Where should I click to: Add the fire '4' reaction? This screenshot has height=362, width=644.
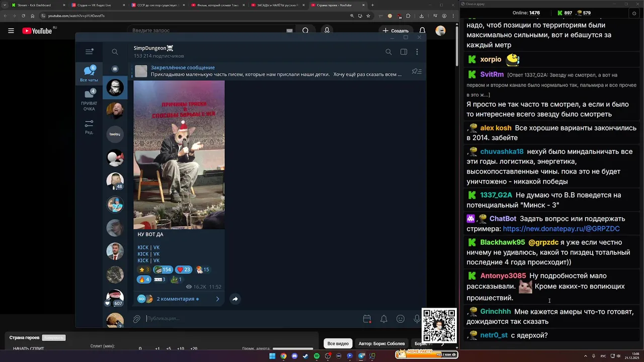coord(144,280)
